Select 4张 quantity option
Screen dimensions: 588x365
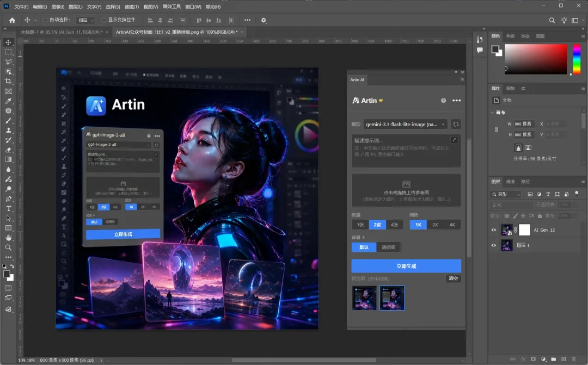point(395,225)
